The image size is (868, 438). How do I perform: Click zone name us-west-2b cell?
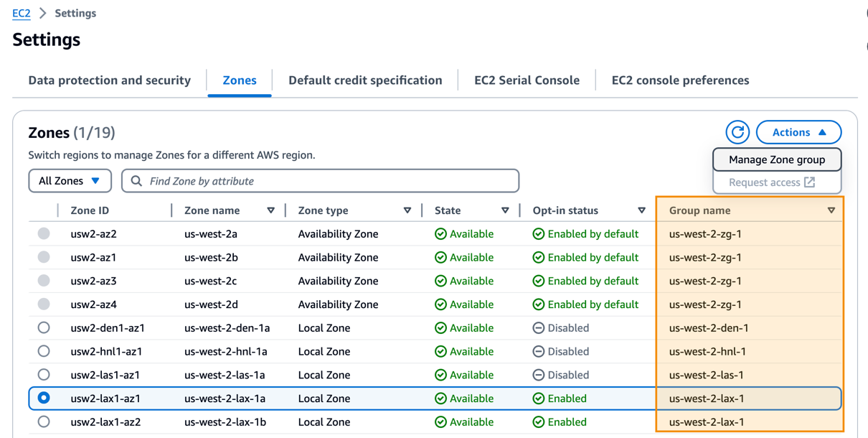(211, 258)
